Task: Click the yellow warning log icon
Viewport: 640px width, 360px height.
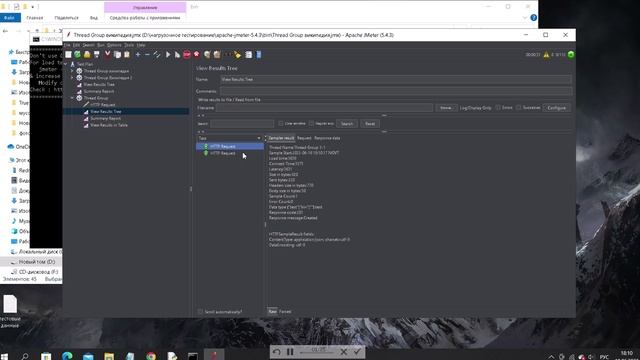Action: [x=546, y=55]
